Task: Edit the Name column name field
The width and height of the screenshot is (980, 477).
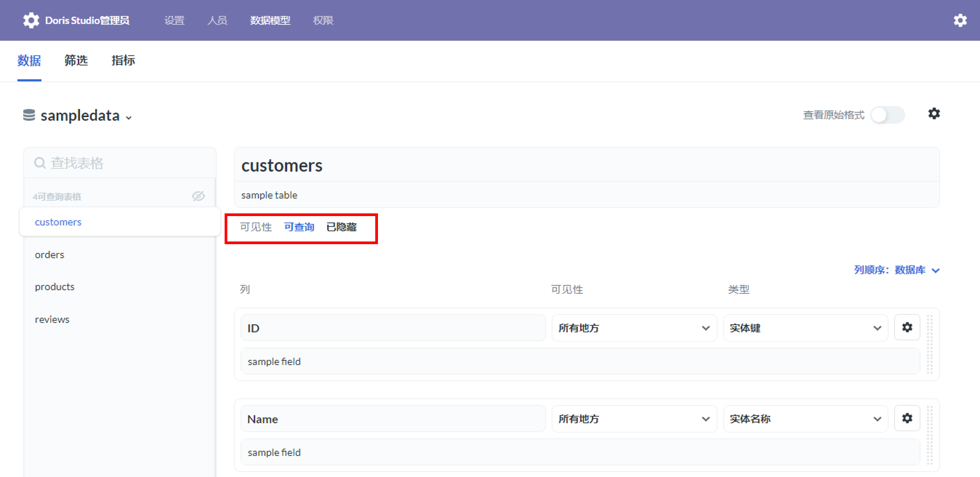Action: (x=393, y=419)
